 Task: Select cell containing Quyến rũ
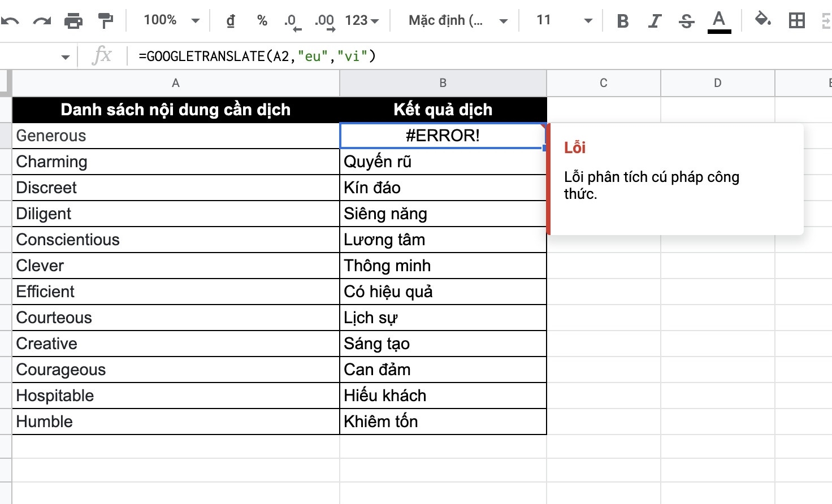(x=443, y=162)
